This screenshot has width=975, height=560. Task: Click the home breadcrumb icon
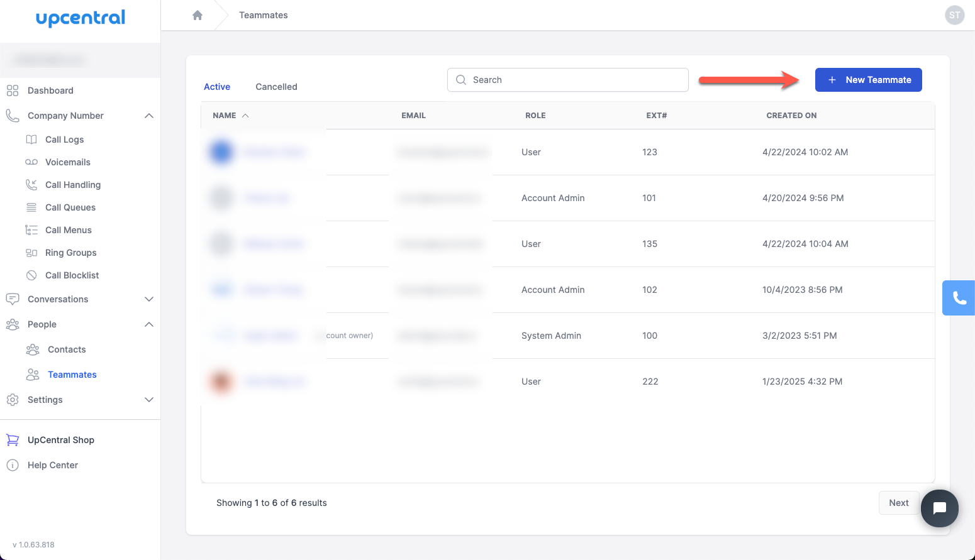click(198, 14)
